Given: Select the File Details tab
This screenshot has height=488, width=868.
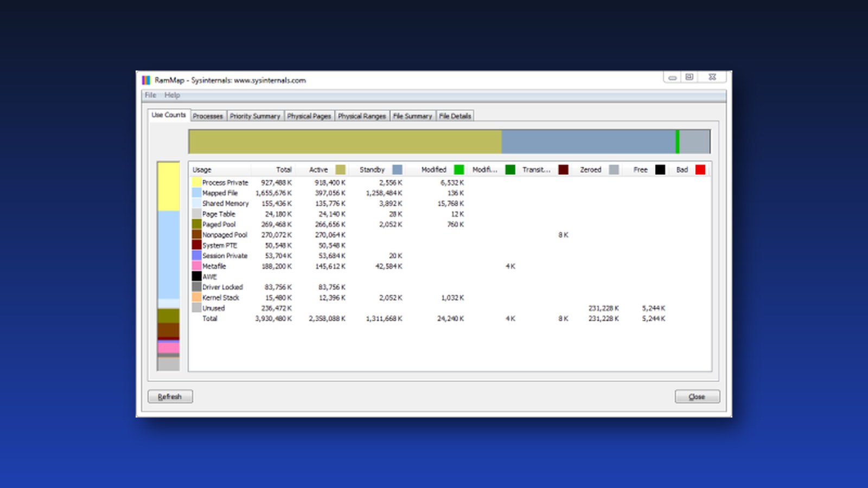Looking at the screenshot, I should (455, 116).
